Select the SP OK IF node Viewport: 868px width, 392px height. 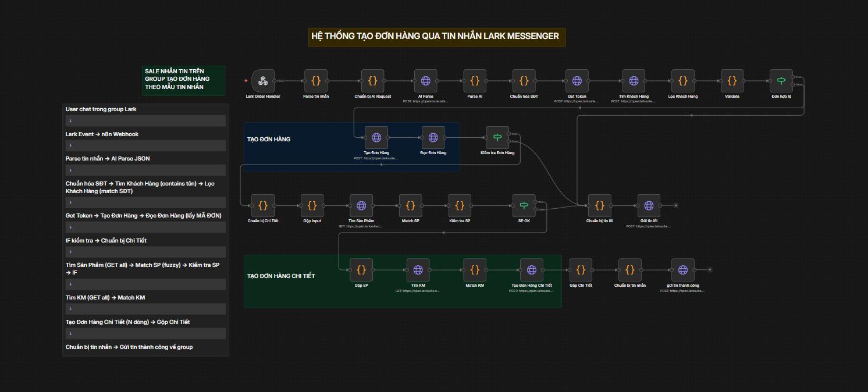click(x=524, y=206)
